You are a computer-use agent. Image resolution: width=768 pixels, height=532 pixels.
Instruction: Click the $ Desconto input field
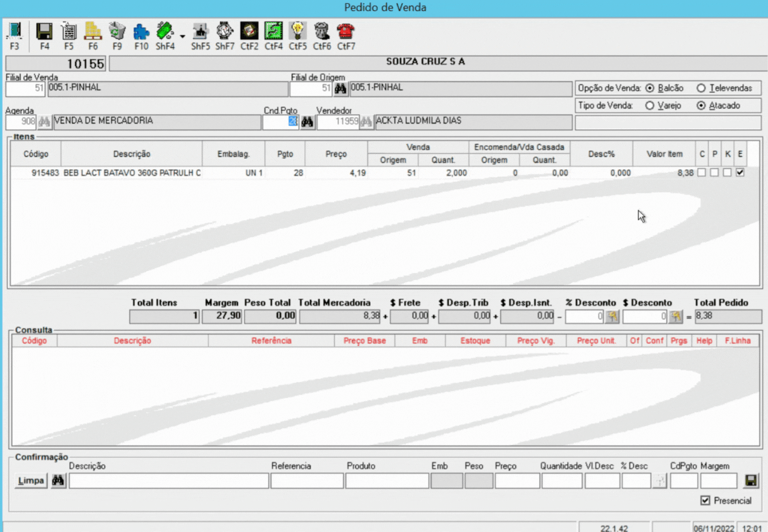click(x=645, y=316)
